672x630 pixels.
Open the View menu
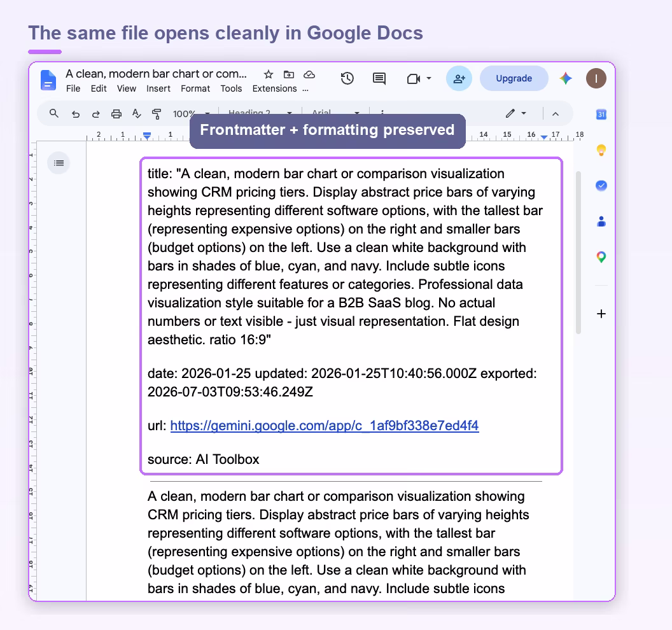pyautogui.click(x=127, y=88)
